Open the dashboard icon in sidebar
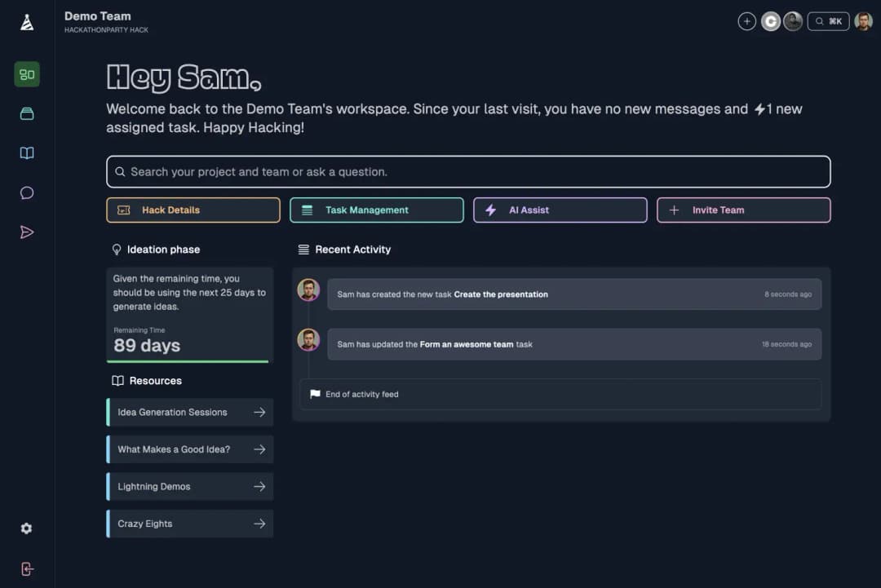The width and height of the screenshot is (881, 588). pos(27,74)
